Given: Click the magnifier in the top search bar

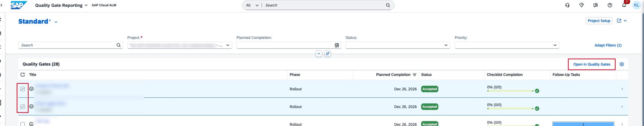Looking at the screenshot, I should [x=388, y=5].
